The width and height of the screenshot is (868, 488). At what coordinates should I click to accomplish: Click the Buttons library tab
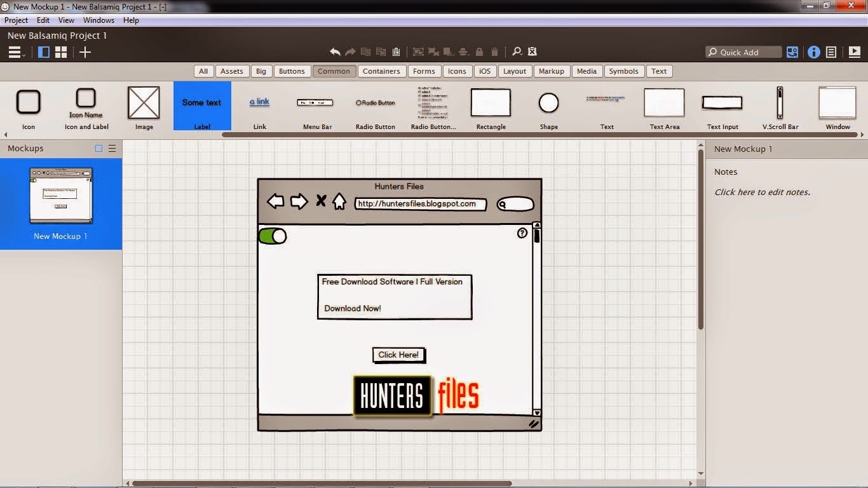(292, 71)
